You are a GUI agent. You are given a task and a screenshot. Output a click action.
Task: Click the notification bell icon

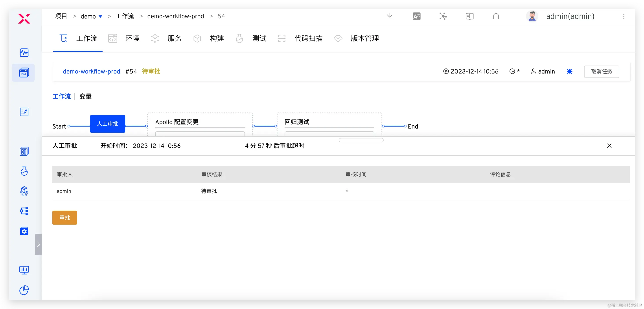pos(496,17)
